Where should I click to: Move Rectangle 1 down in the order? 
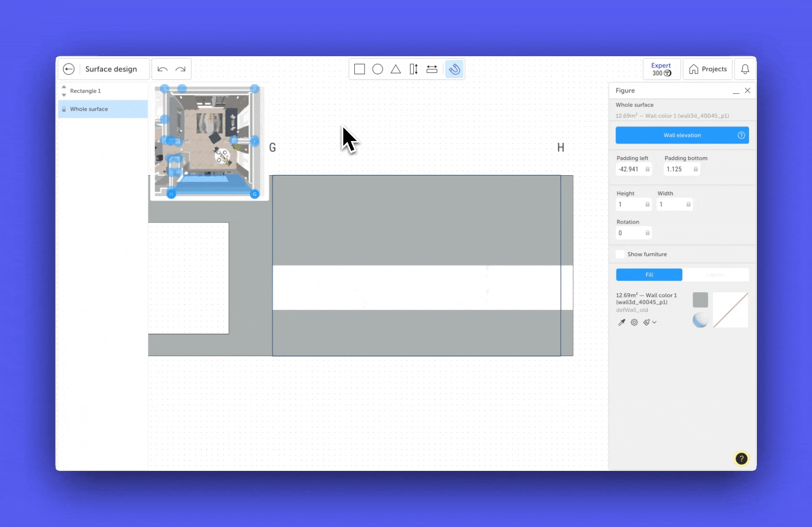point(64,95)
